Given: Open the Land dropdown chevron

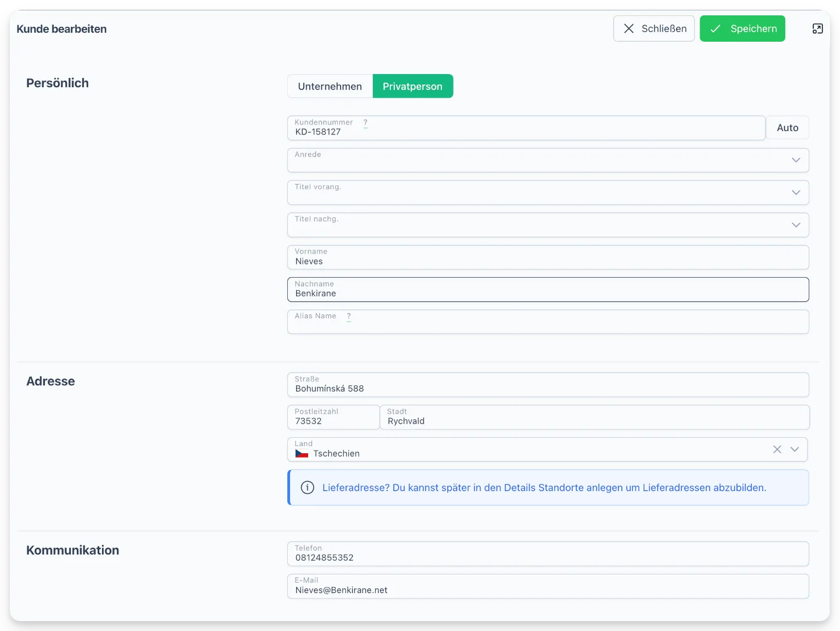Looking at the screenshot, I should (794, 449).
